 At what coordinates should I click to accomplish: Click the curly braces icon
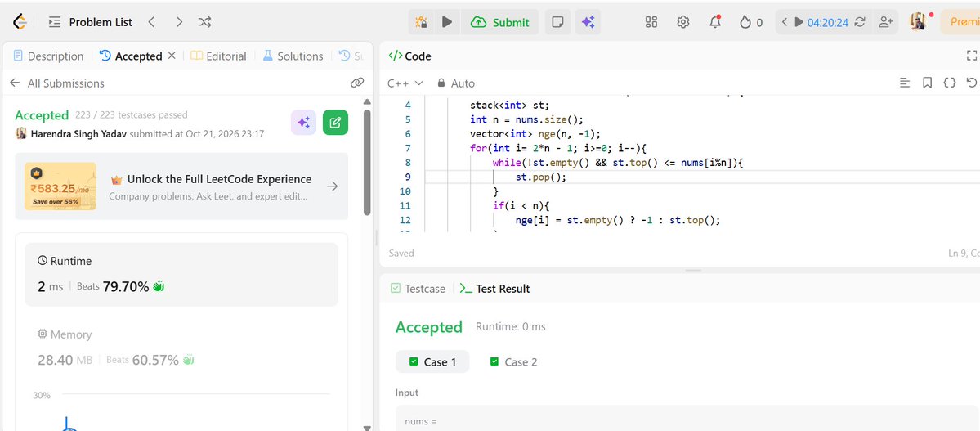point(950,83)
